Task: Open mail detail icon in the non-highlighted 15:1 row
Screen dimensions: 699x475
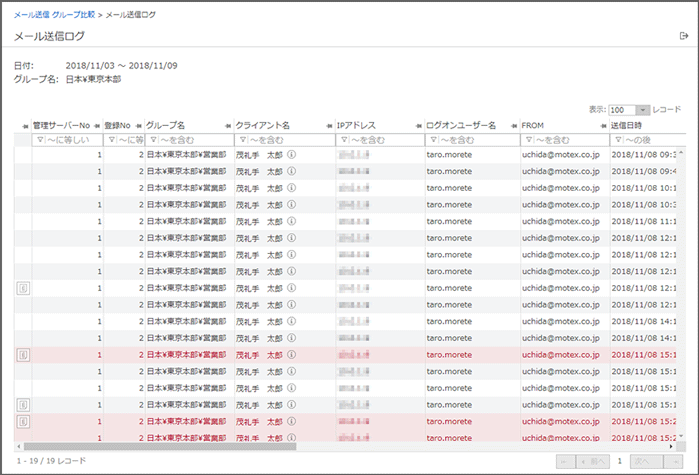Action: click(x=23, y=405)
